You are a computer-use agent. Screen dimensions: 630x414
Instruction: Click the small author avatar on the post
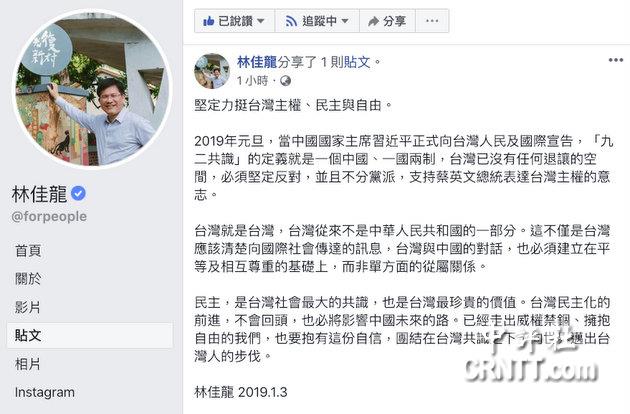click(x=212, y=71)
